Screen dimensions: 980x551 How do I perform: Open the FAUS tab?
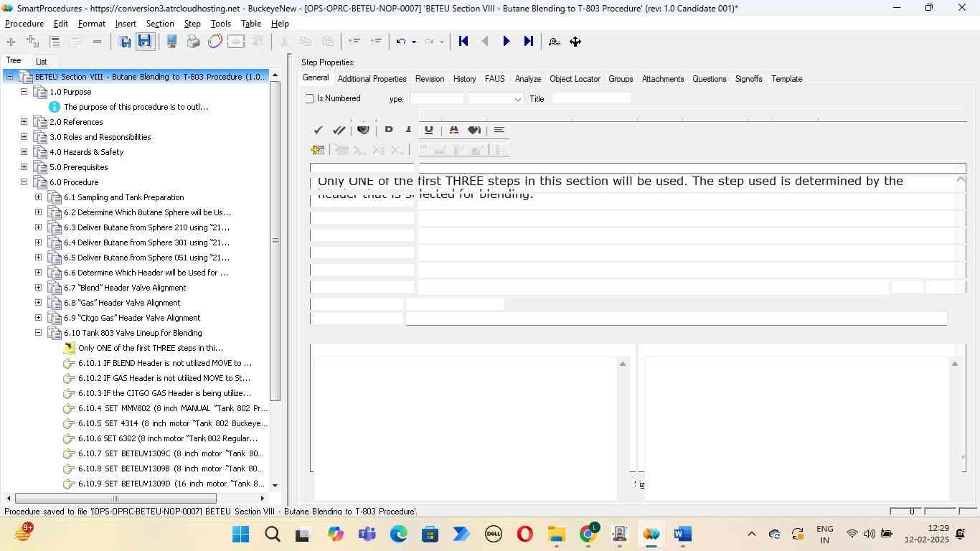click(494, 79)
